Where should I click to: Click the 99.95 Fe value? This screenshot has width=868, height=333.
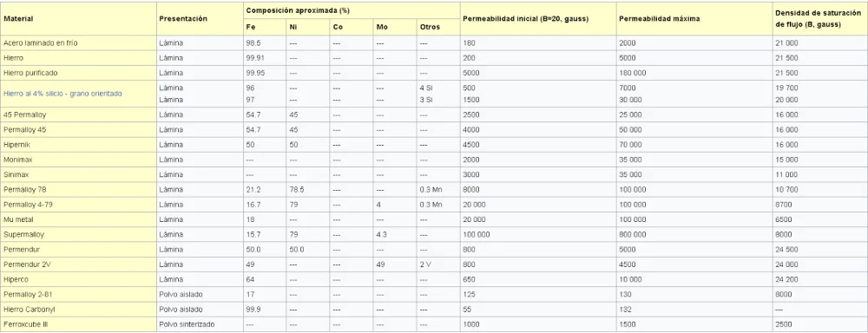click(x=254, y=73)
